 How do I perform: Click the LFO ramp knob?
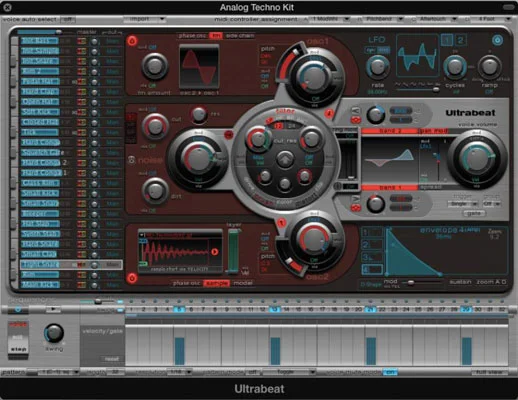[x=489, y=66]
